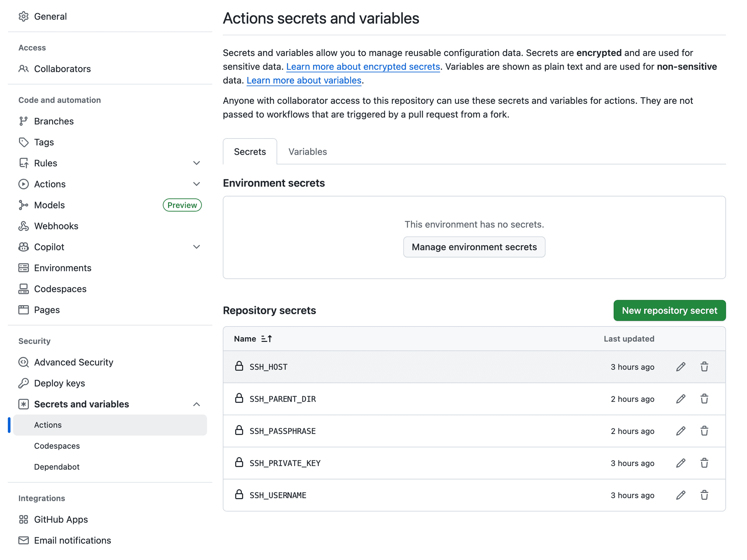747x560 pixels.
Task: Click New repository secret button
Action: (x=669, y=310)
